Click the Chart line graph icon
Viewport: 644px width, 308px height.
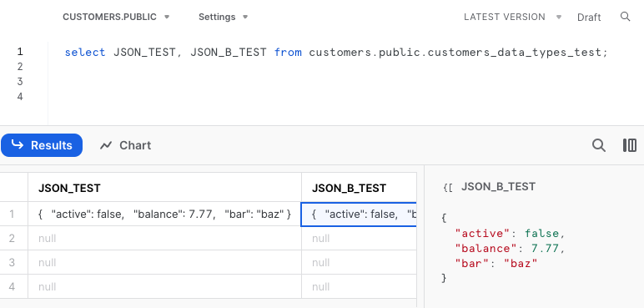(x=106, y=145)
